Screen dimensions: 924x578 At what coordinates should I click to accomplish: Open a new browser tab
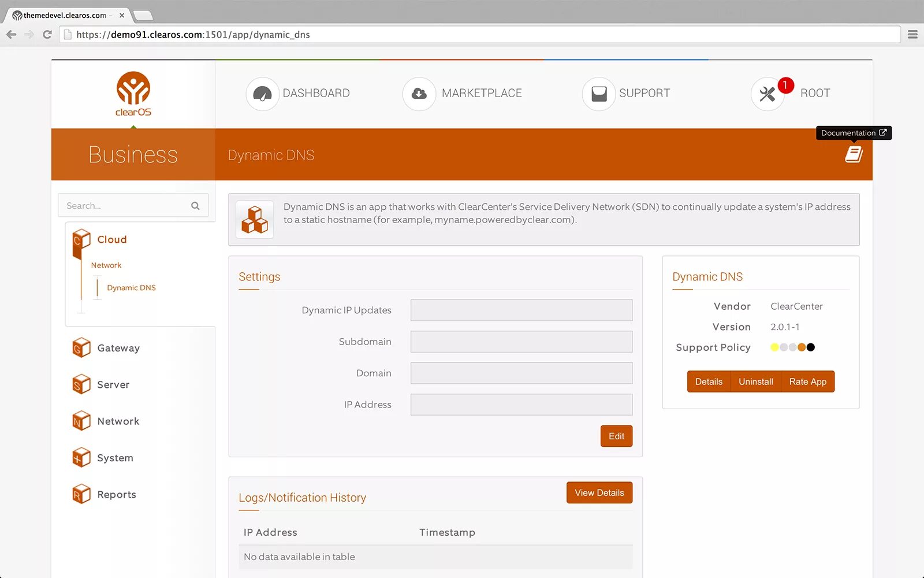click(x=143, y=16)
